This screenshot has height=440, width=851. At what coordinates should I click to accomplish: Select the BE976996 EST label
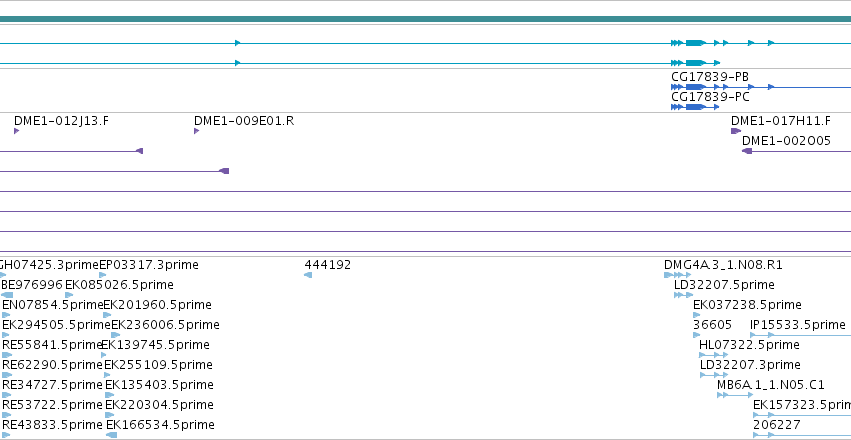pos(32,285)
